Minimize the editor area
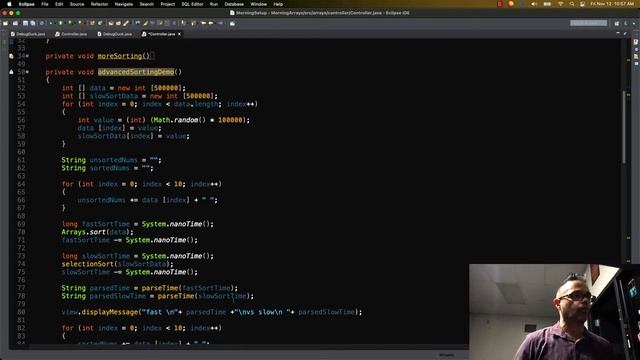Viewport: 640px width, 360px height. [x=618, y=33]
